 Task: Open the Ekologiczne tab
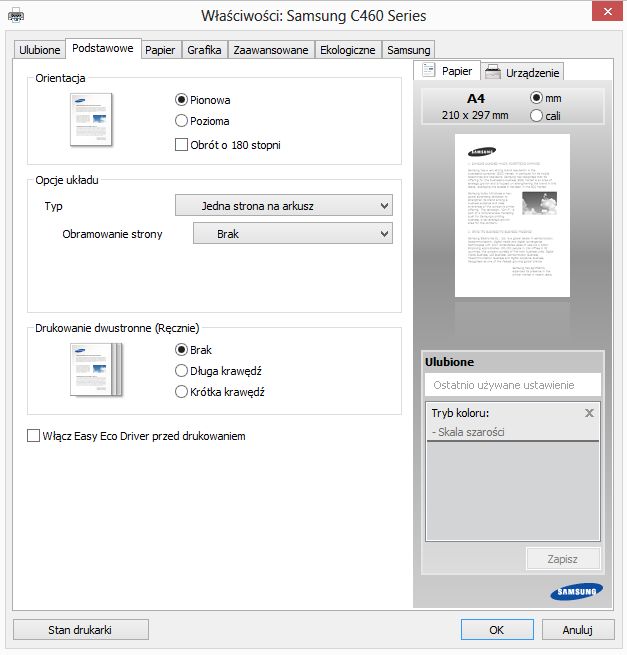tap(348, 50)
